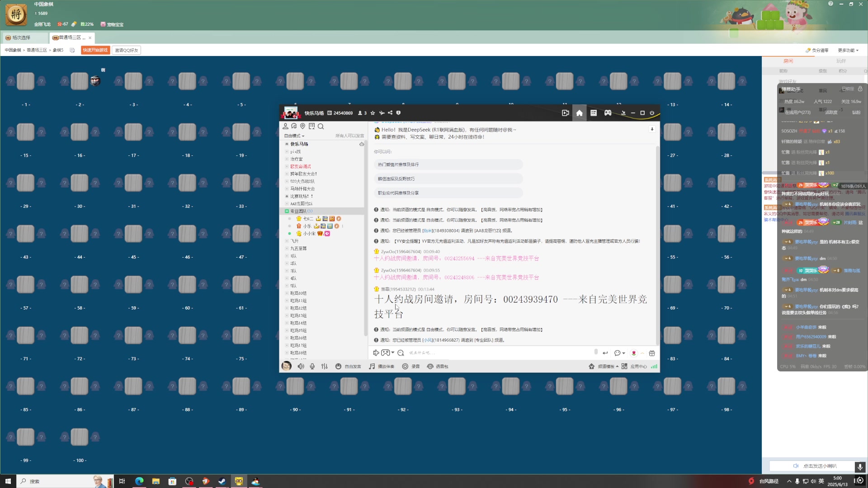Select the 房间 tab in right panel
Image resolution: width=868 pixels, height=488 pixels.
(x=788, y=61)
